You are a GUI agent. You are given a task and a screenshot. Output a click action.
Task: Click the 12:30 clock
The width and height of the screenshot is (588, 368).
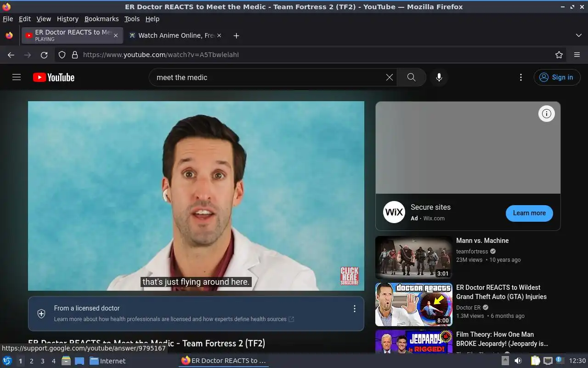tap(577, 361)
